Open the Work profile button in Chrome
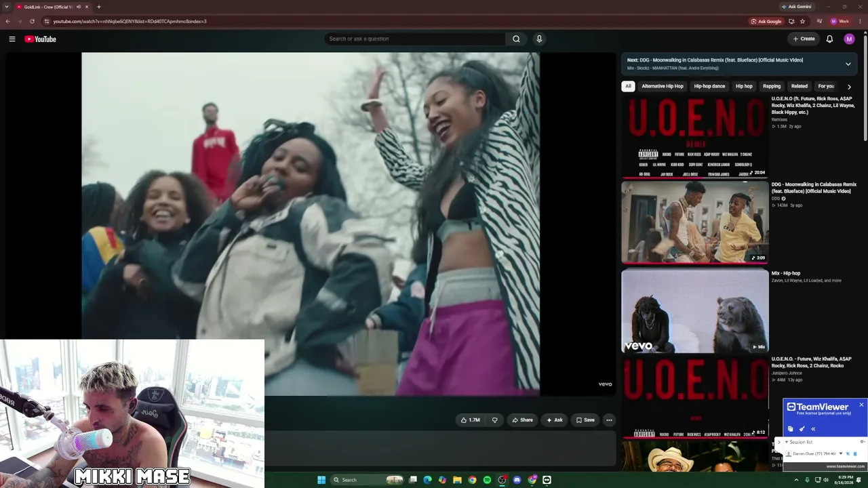The height and width of the screenshot is (488, 868). pos(840,21)
